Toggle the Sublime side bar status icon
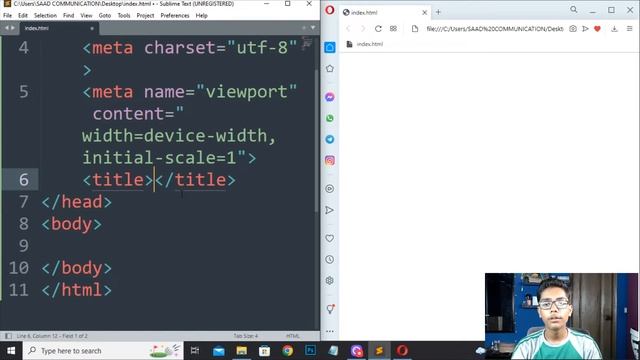The width and height of the screenshot is (640, 360). click(8, 336)
